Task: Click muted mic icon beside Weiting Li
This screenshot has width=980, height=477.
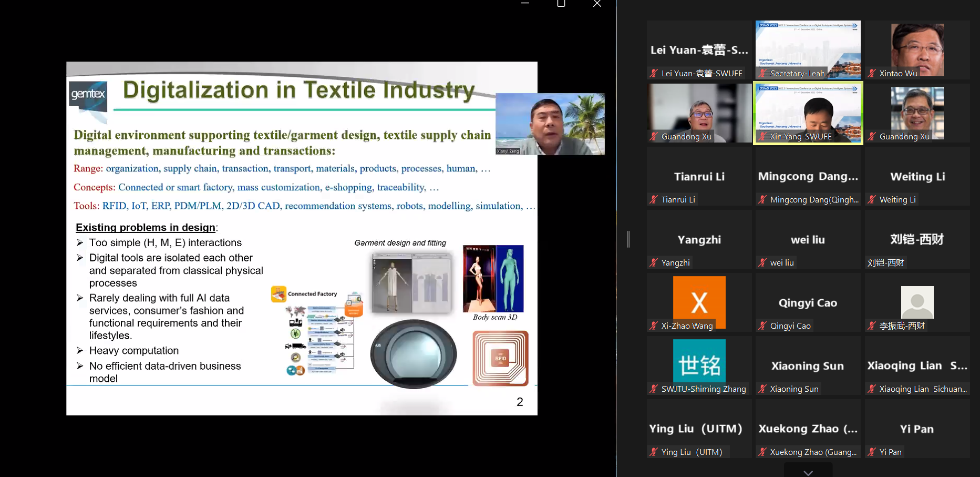Action: [x=872, y=200]
